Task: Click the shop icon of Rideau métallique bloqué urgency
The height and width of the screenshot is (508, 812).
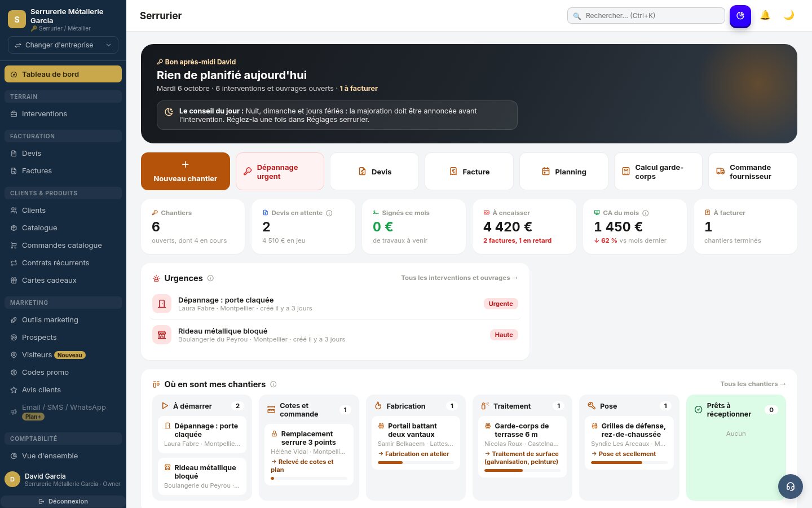Action: 162,335
